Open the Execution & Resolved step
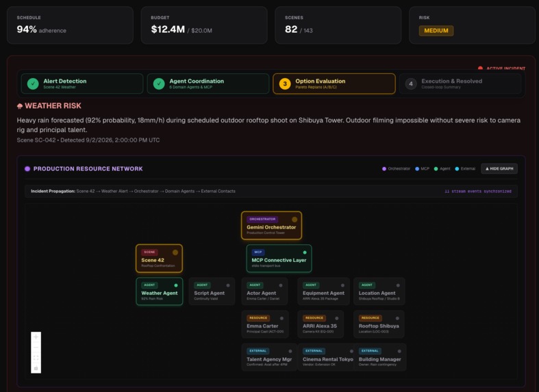539x392 pixels. coord(460,83)
